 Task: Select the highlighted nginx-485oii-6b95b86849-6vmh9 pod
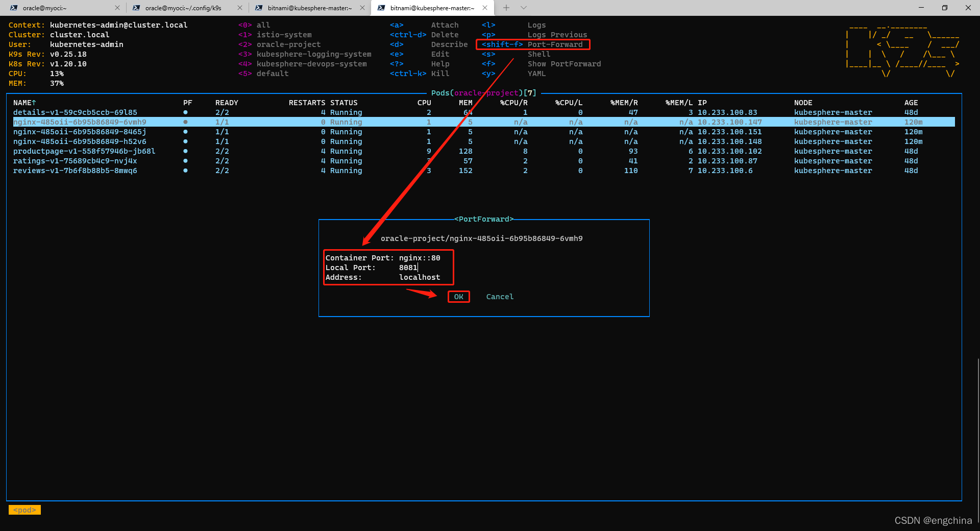click(x=484, y=122)
